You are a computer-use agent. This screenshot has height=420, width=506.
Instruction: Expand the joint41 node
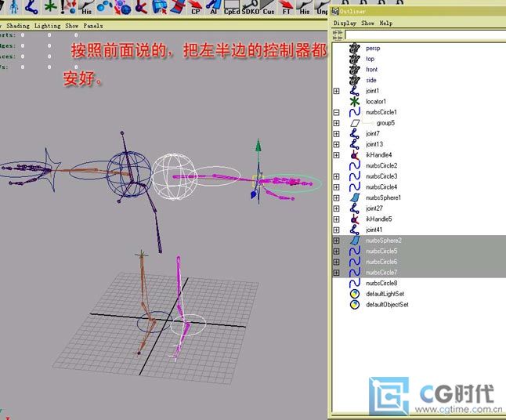pyautogui.click(x=336, y=230)
